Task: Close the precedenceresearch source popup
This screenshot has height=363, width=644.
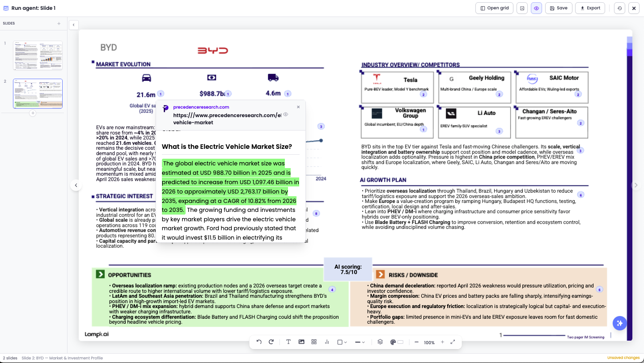Action: 298,107
